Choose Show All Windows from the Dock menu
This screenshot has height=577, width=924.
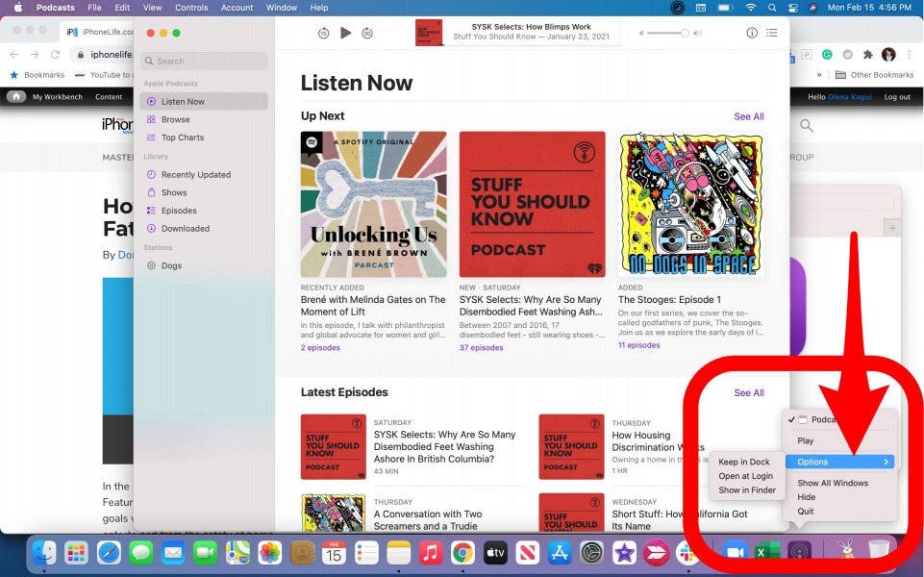tap(833, 484)
